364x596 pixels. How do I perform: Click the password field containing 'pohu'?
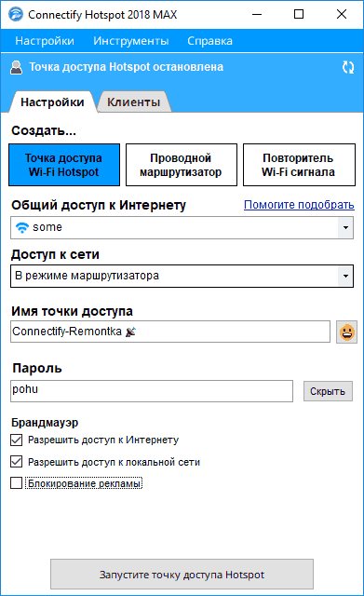[152, 391]
